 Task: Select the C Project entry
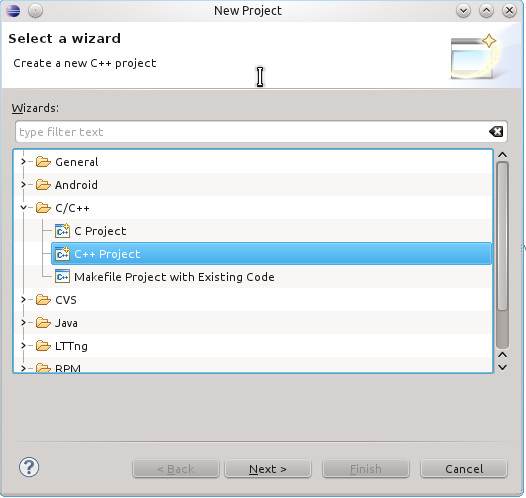pyautogui.click(x=100, y=231)
